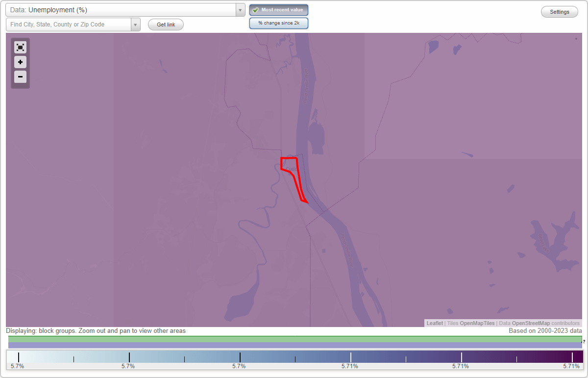This screenshot has width=588, height=378.
Task: Select Most recent value option
Action: point(279,10)
